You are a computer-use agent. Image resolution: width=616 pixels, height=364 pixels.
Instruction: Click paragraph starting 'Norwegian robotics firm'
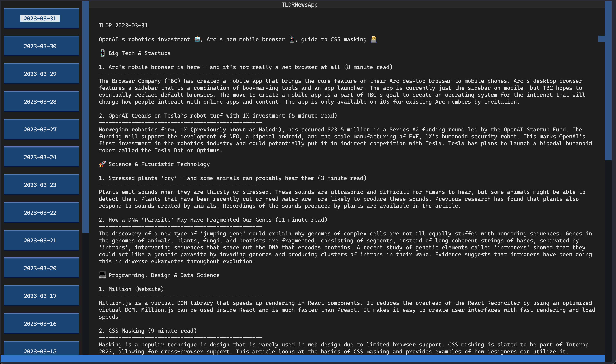click(x=345, y=140)
